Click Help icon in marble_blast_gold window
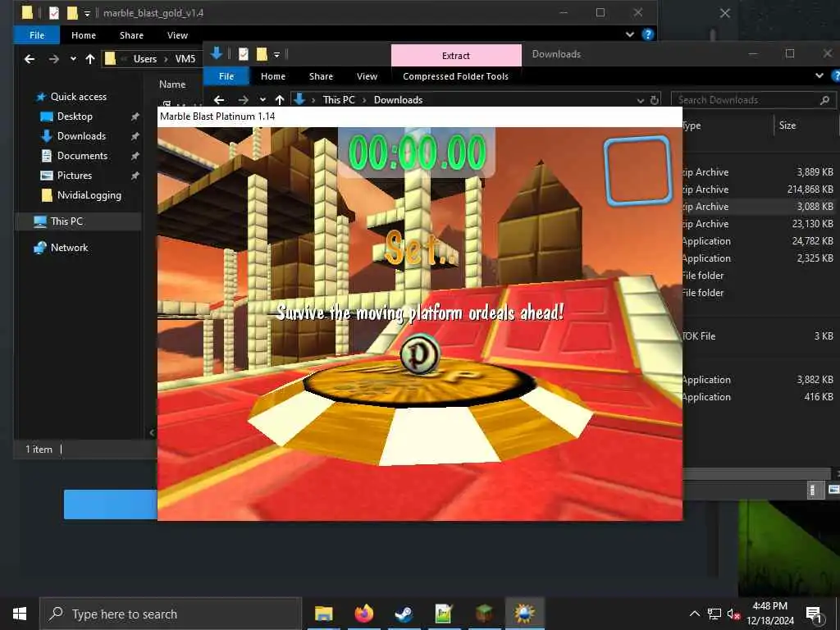Image resolution: width=840 pixels, height=630 pixels. point(648,34)
